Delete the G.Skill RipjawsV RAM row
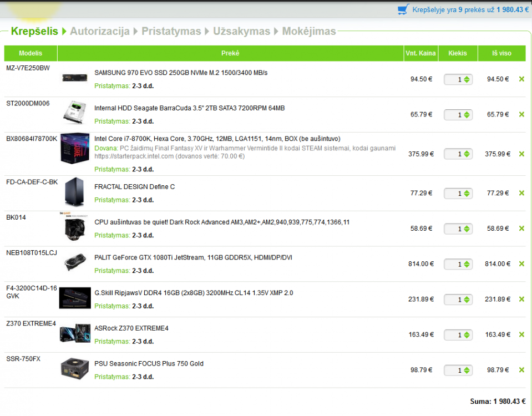The image size is (532, 416). coord(521,299)
